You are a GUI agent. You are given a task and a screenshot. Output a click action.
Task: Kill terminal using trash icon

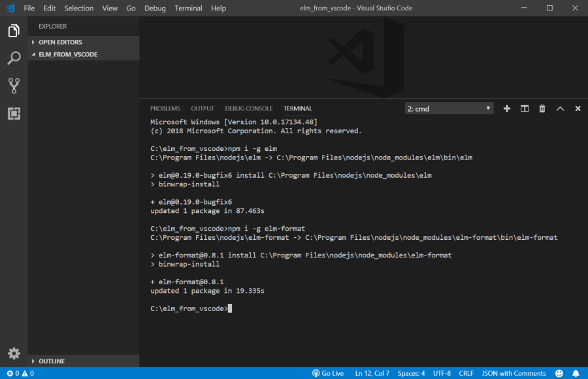[x=542, y=108]
